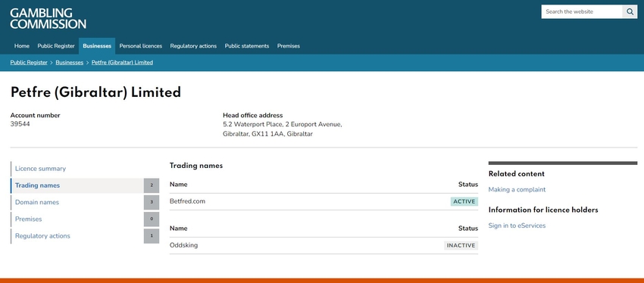Screen dimensions: 644x283
Task: Click the Gibraltar, GX11 1AA address line
Action: click(267, 134)
